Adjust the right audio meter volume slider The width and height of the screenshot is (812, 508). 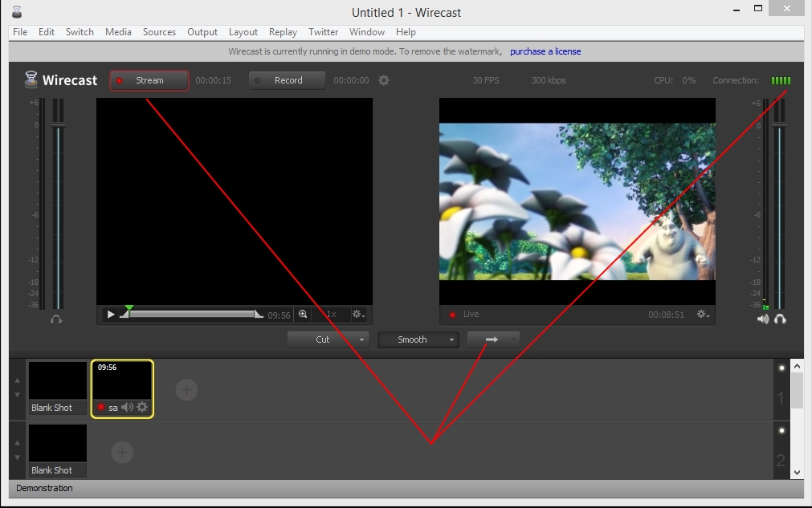point(779,125)
